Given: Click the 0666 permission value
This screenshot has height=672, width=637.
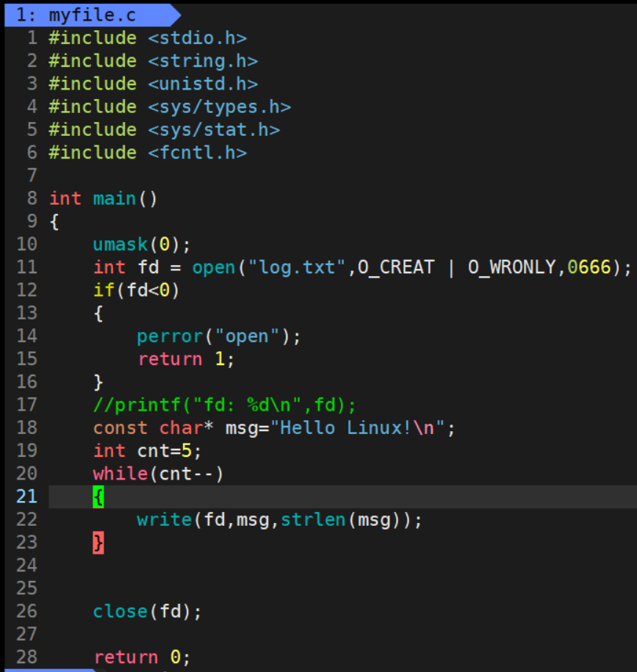Looking at the screenshot, I should point(589,267).
